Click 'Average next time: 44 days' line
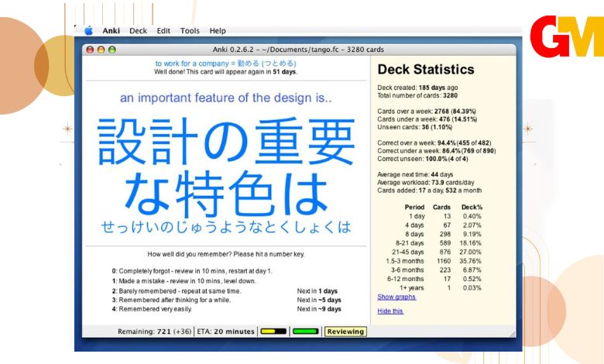This screenshot has width=604, height=364. [x=415, y=174]
